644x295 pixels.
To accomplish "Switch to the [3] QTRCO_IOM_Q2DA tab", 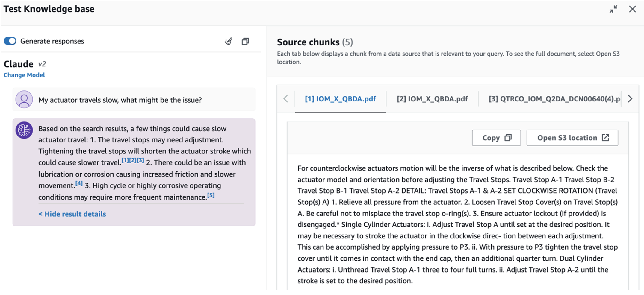I will coord(554,99).
